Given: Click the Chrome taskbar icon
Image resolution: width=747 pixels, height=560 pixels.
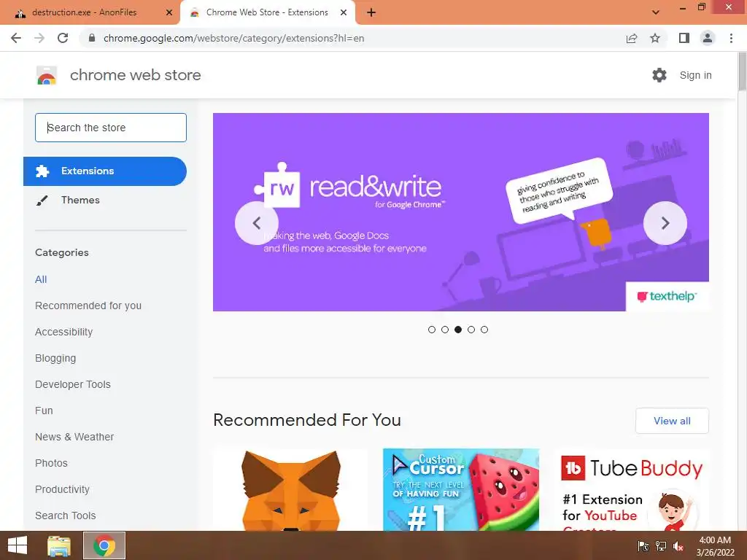Looking at the screenshot, I should click(x=104, y=545).
